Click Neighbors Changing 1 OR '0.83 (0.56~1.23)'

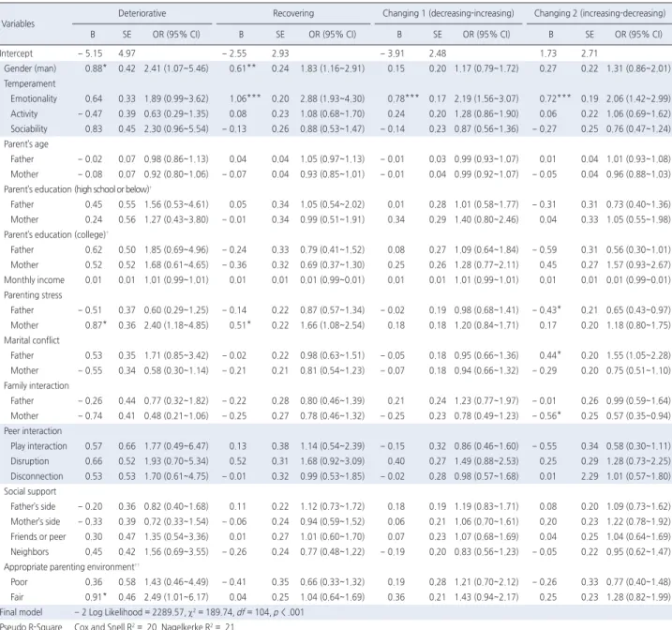point(486,551)
